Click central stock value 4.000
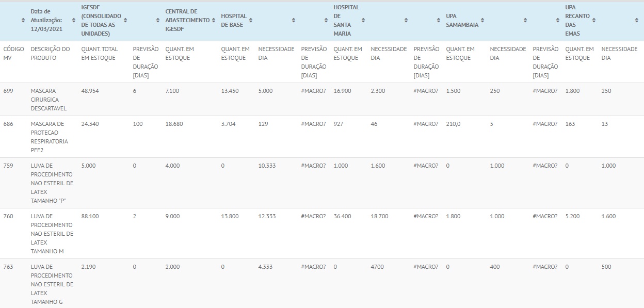The width and height of the screenshot is (644, 308). click(x=173, y=166)
